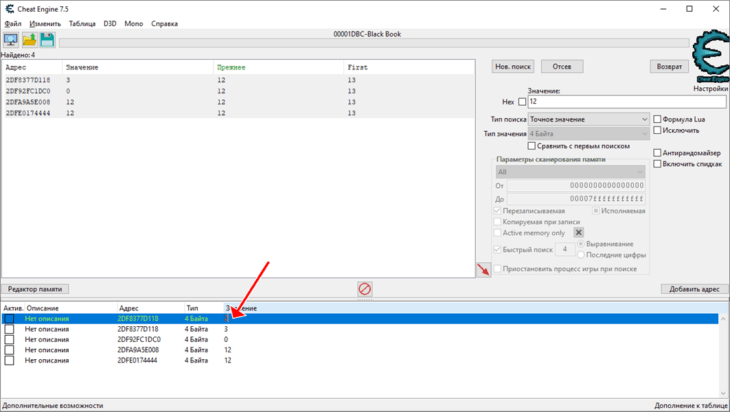This screenshot has height=412, width=730.
Task: Click Тип column header in address table
Action: (204, 308)
